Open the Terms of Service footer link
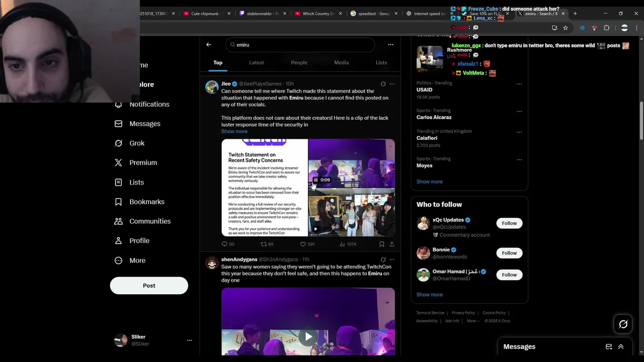Viewport: 644px width, 362px height. 430,313
